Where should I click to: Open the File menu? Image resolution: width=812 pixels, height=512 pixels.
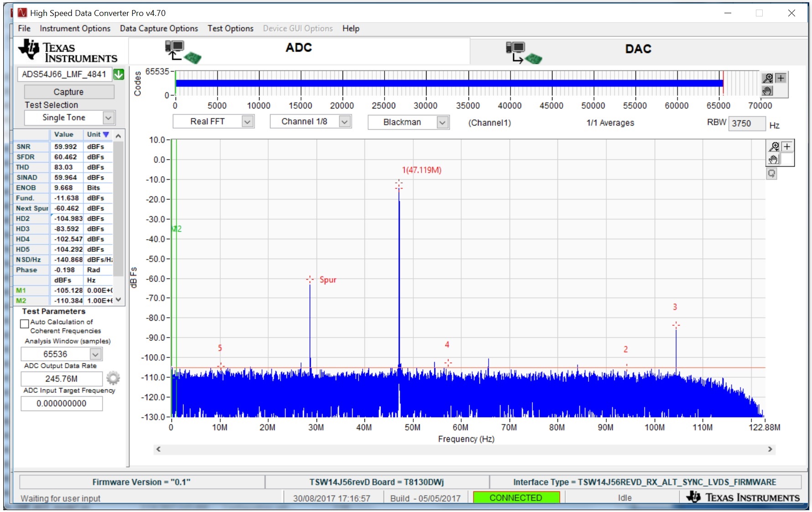tap(24, 28)
